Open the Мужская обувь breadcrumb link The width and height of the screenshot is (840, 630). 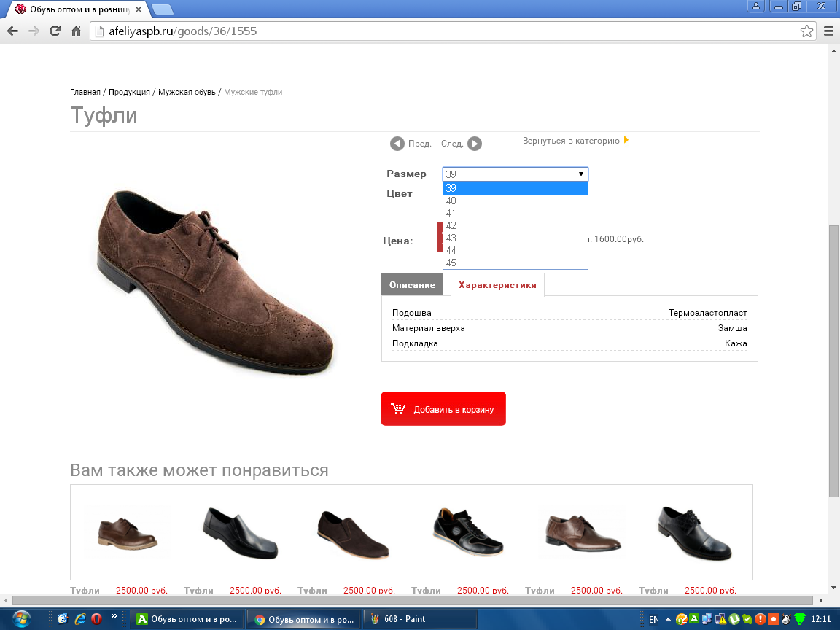pyautogui.click(x=187, y=92)
